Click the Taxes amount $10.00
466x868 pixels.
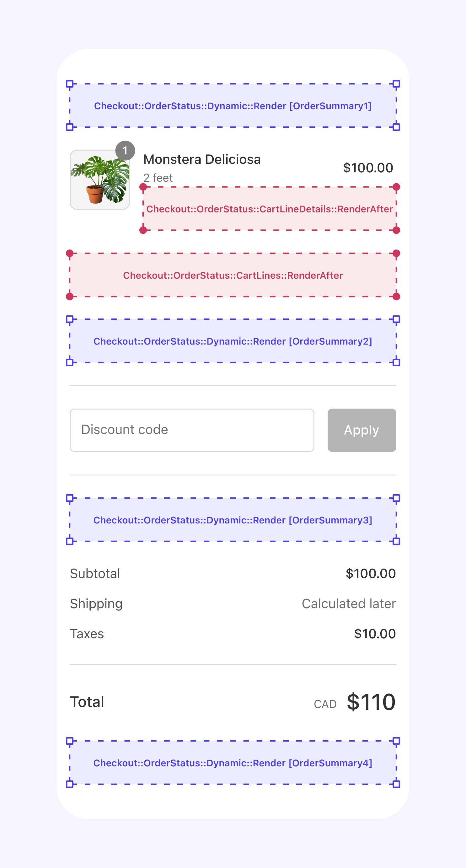point(375,634)
